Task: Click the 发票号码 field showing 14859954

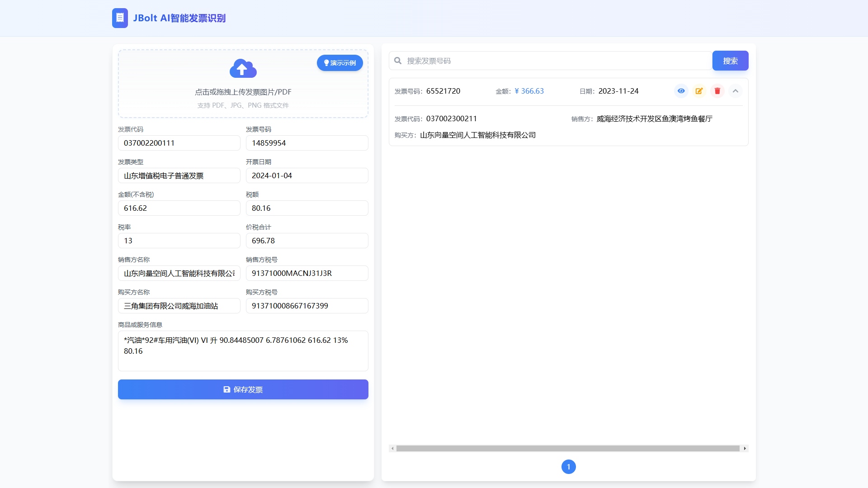Action: coord(307,143)
